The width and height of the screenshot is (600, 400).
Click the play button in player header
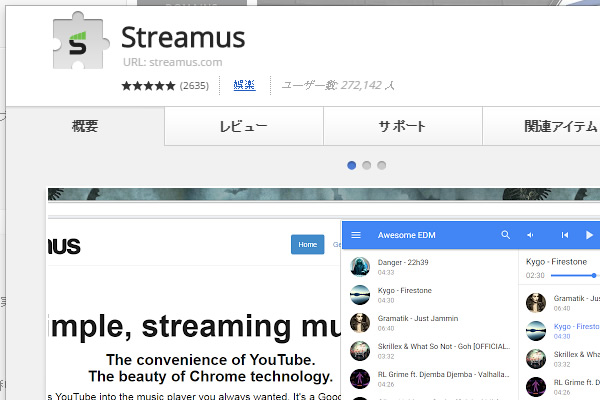coord(589,235)
